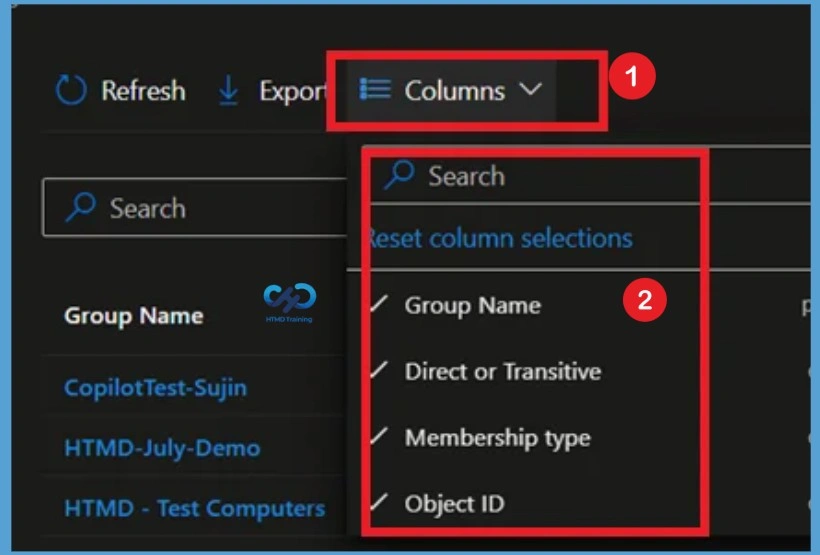Click the Export button text
The height and width of the screenshot is (555, 820).
(x=293, y=92)
